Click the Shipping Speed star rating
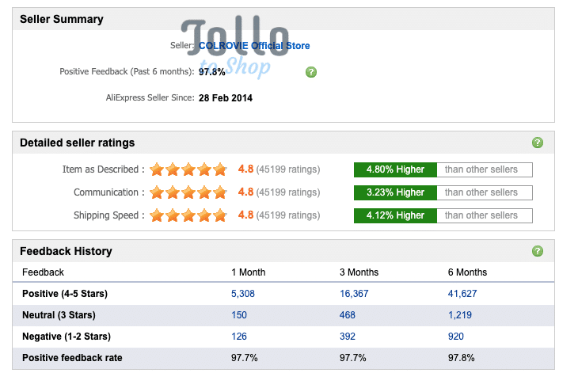 (188, 215)
